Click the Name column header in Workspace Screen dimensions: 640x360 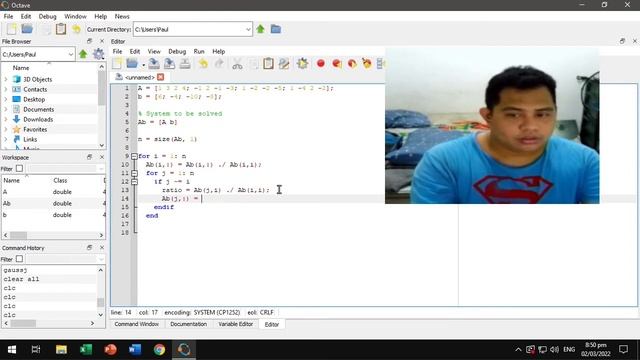[11, 180]
